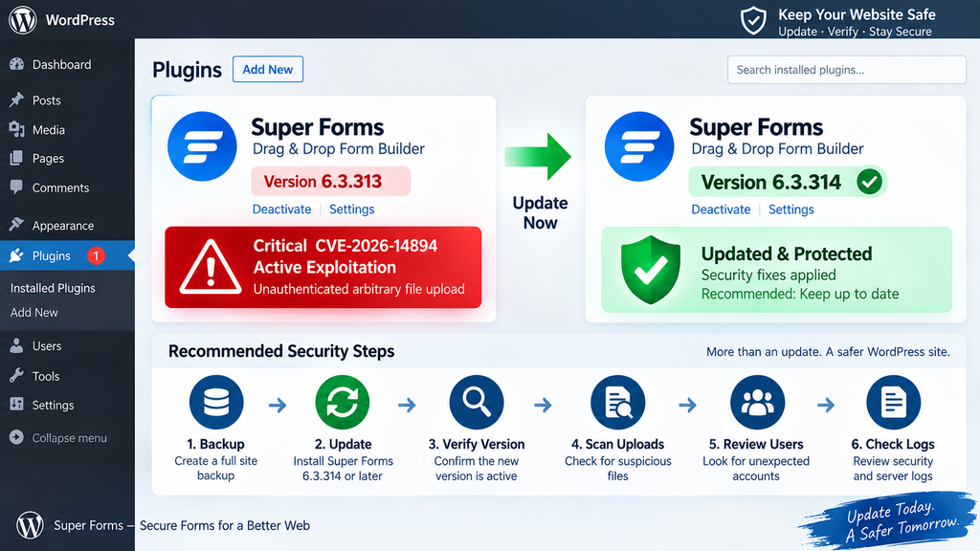This screenshot has width=980, height=551.
Task: Click the Review Users group icon
Action: 758,403
